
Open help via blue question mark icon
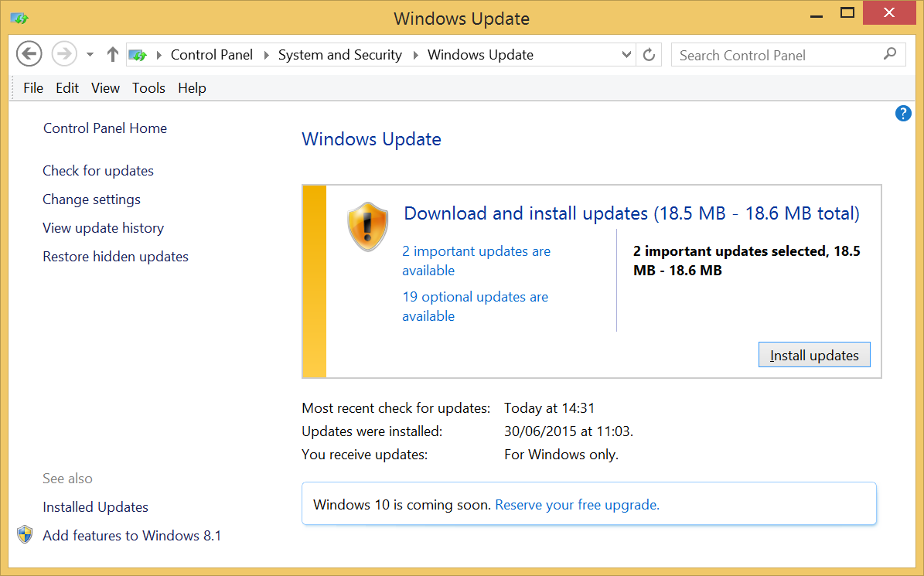pos(903,113)
